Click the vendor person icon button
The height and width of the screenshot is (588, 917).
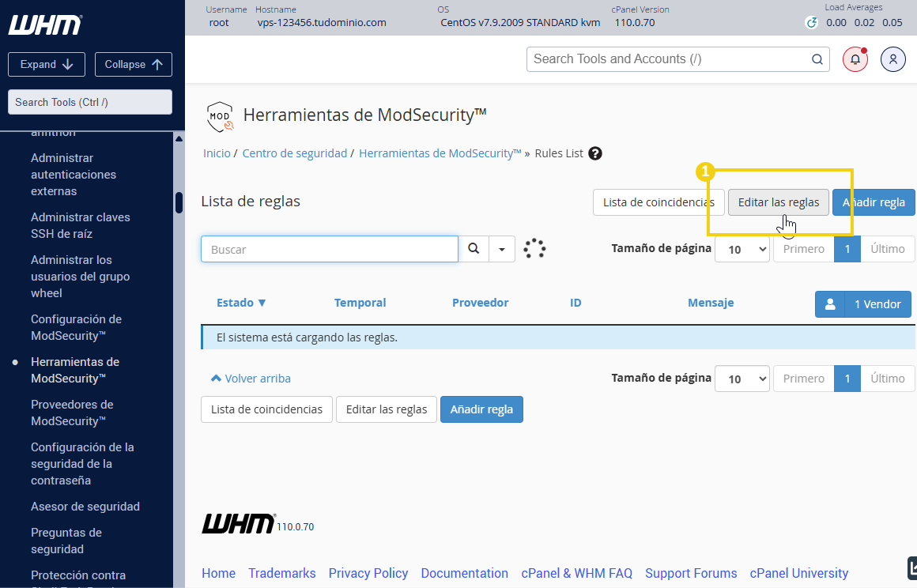coord(830,304)
